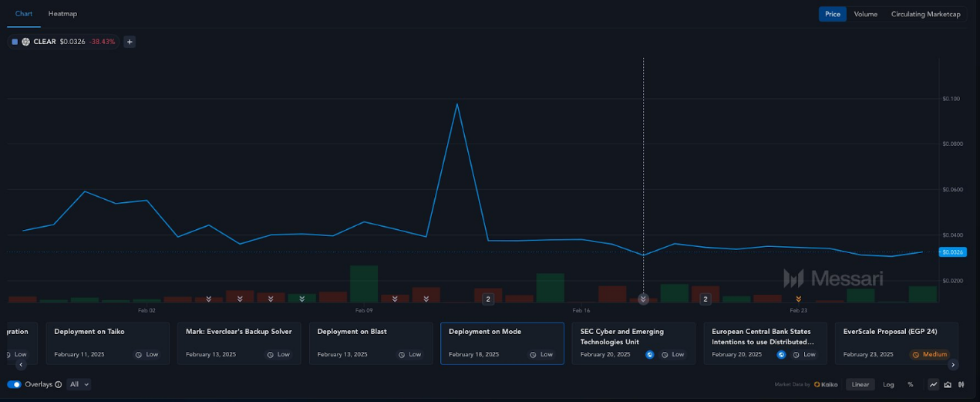Open the Overlays 'All' dropdown
Image resolution: width=980 pixels, height=402 pixels.
point(79,384)
